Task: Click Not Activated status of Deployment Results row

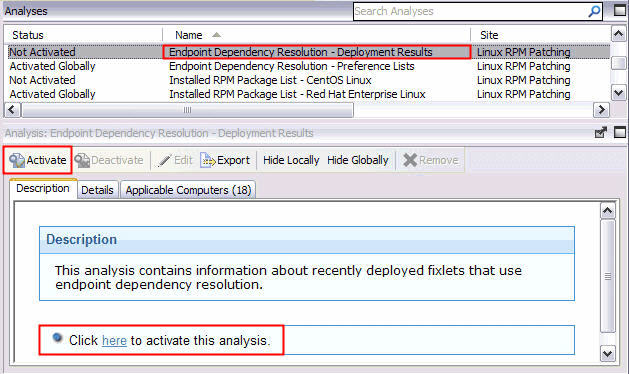Action: coord(42,52)
